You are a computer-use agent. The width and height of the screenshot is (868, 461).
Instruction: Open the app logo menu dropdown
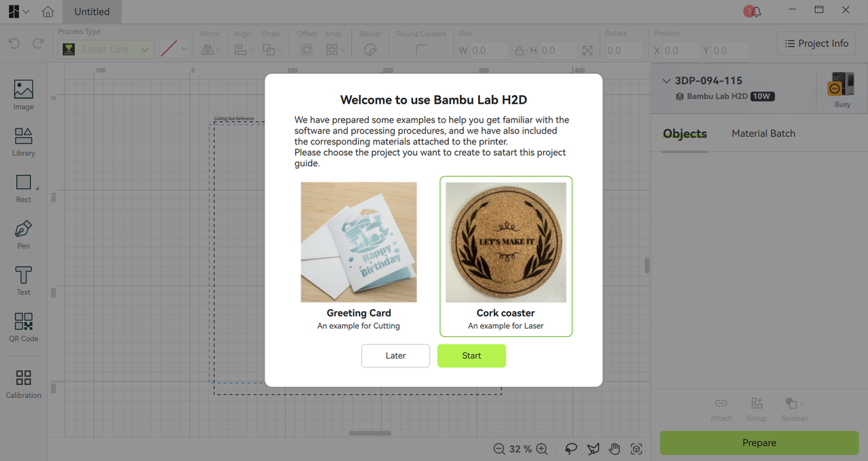tap(18, 12)
